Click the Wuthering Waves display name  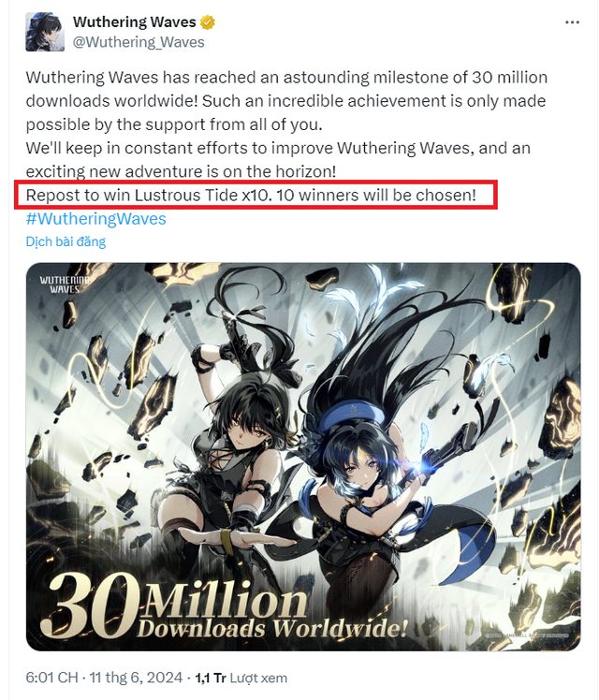point(135,22)
